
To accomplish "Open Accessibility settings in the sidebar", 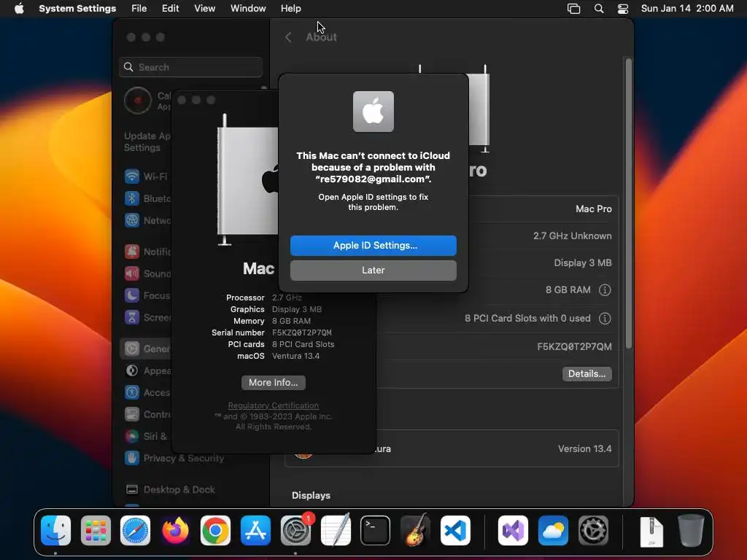I will click(x=146, y=392).
